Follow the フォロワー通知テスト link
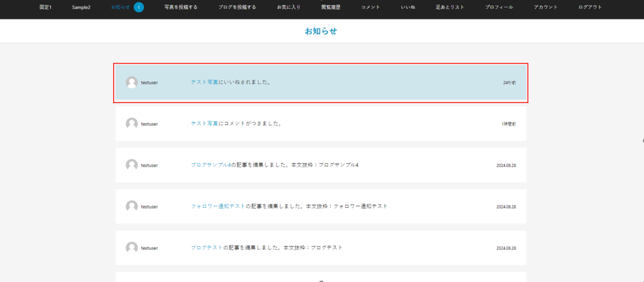 click(218, 207)
